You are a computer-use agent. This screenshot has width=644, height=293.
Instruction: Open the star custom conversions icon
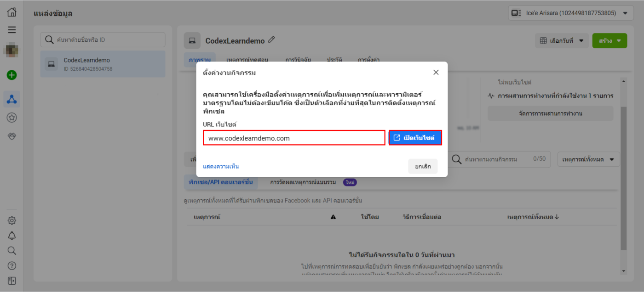(12, 118)
